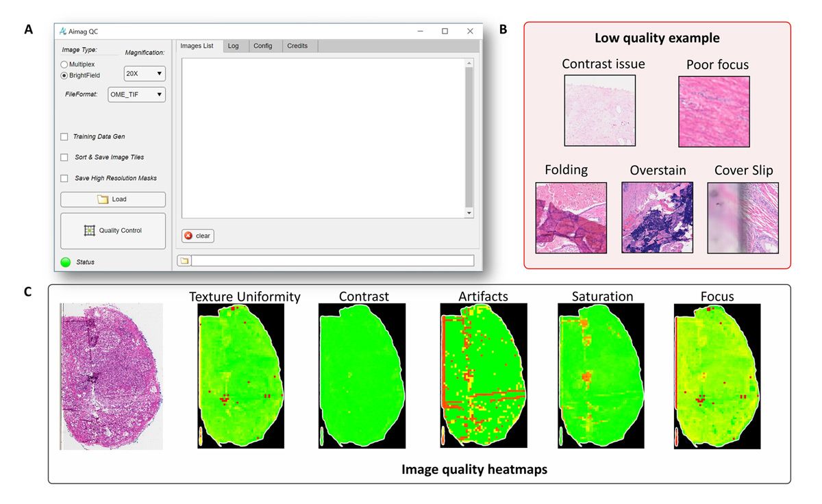Image resolution: width=822 pixels, height=504 pixels.
Task: Click the green Status indicator light
Action: (66, 262)
